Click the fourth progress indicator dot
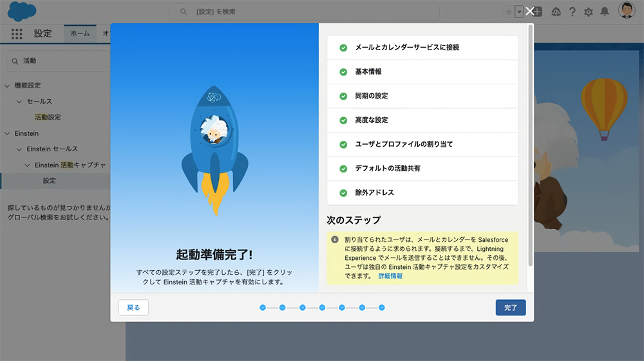The image size is (644, 361). pyautogui.click(x=322, y=308)
